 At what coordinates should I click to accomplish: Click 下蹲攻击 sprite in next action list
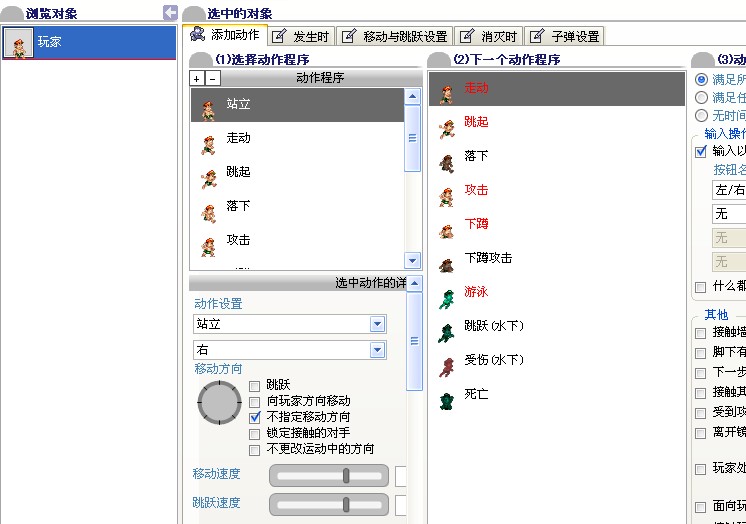point(446,265)
